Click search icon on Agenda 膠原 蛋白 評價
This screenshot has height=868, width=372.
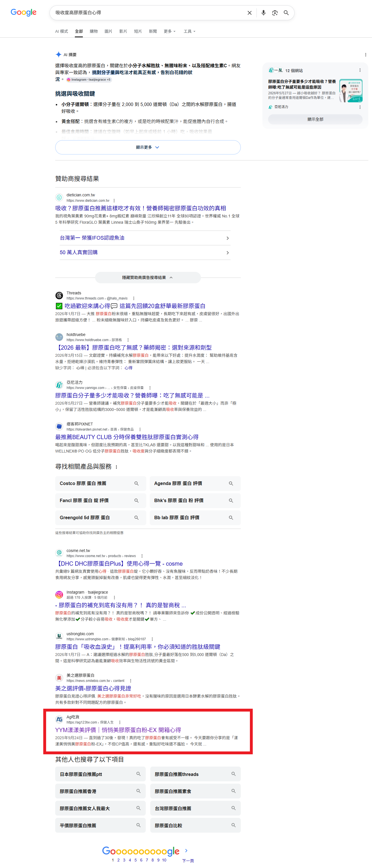click(231, 484)
